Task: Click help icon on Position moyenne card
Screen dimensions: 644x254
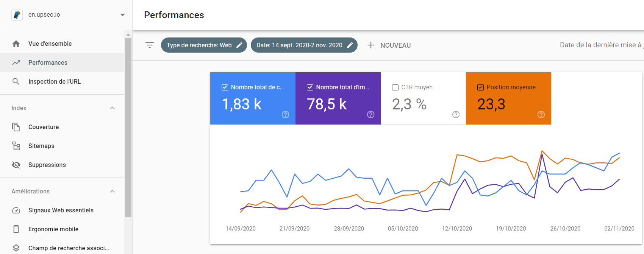Action: pyautogui.click(x=541, y=114)
